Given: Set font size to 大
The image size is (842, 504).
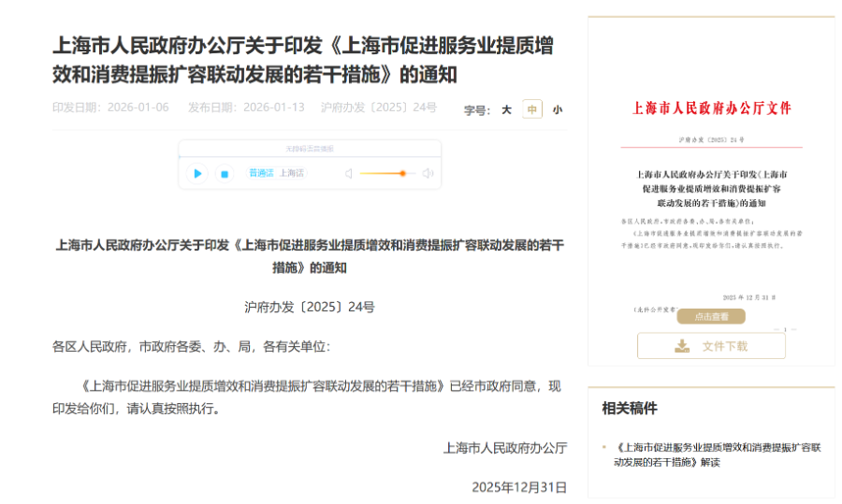Looking at the screenshot, I should pos(506,109).
